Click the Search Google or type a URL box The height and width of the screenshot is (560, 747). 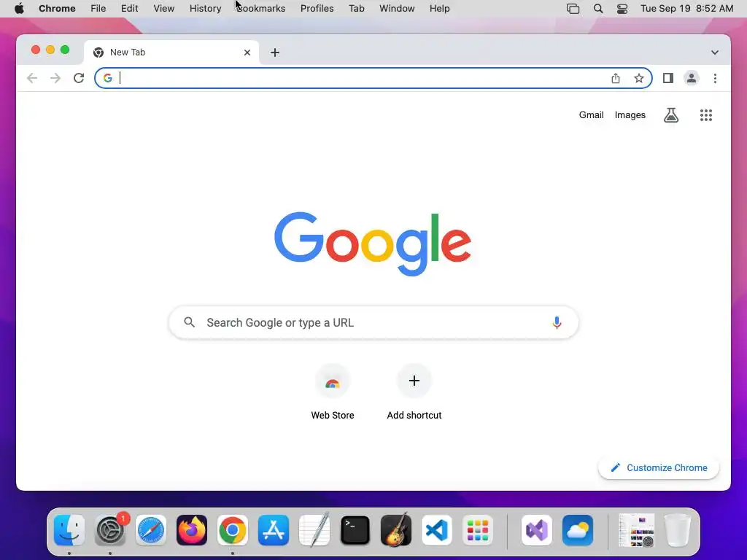click(x=374, y=322)
